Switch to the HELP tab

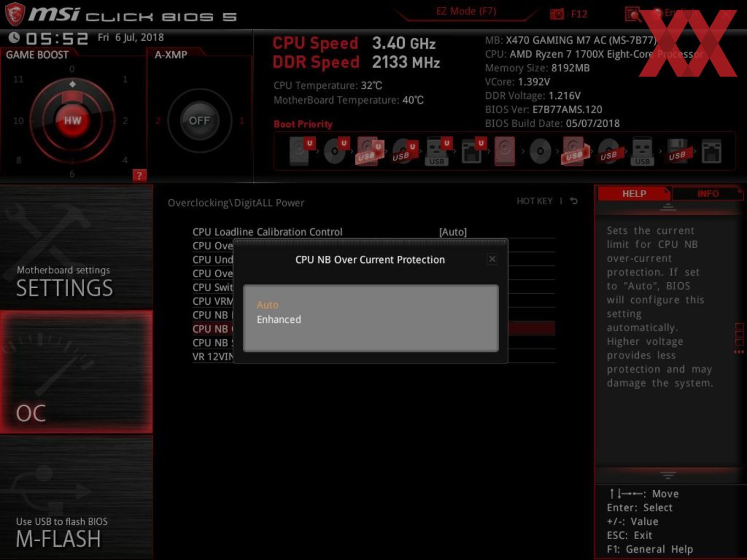click(x=634, y=193)
